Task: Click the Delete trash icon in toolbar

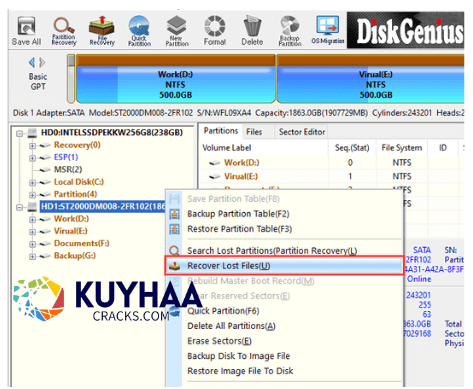Action: point(252,31)
